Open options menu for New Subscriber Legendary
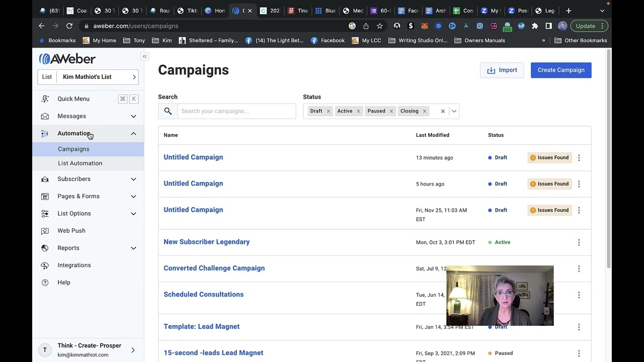The height and width of the screenshot is (362, 644). click(579, 242)
